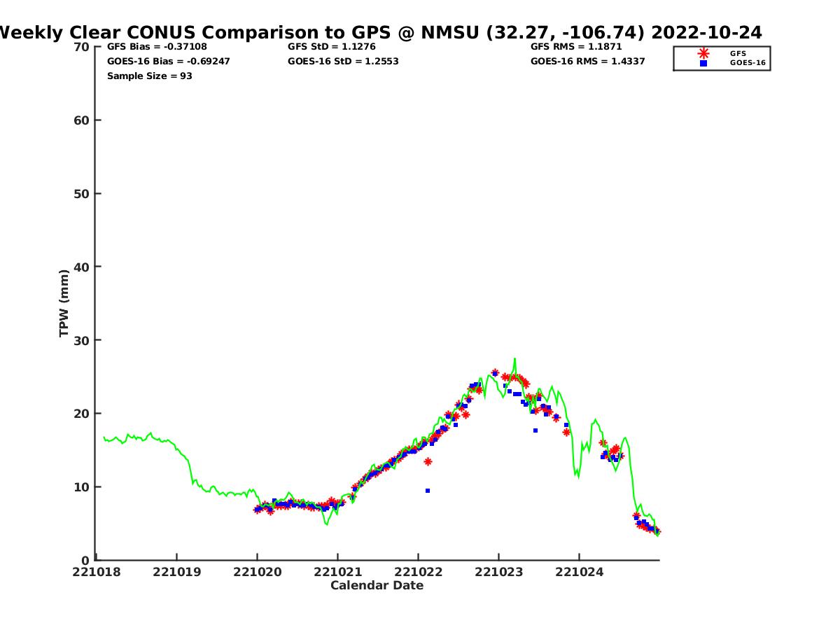Click the x-axis date label 221020

pyautogui.click(x=257, y=572)
